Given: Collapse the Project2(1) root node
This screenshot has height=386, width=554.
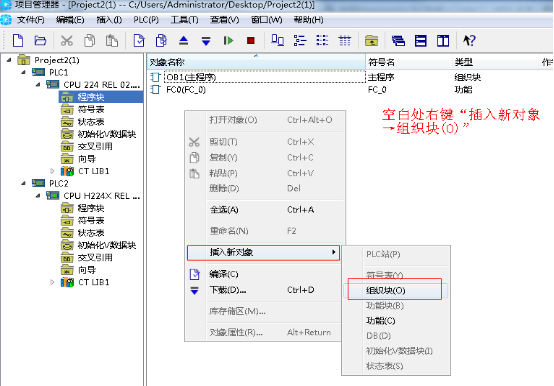Looking at the screenshot, I should pos(9,60).
